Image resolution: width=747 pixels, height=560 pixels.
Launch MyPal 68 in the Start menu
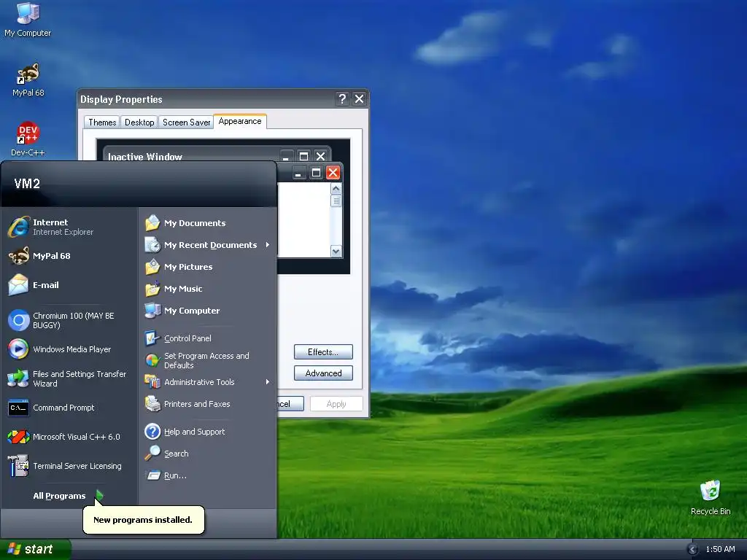[x=69, y=256]
